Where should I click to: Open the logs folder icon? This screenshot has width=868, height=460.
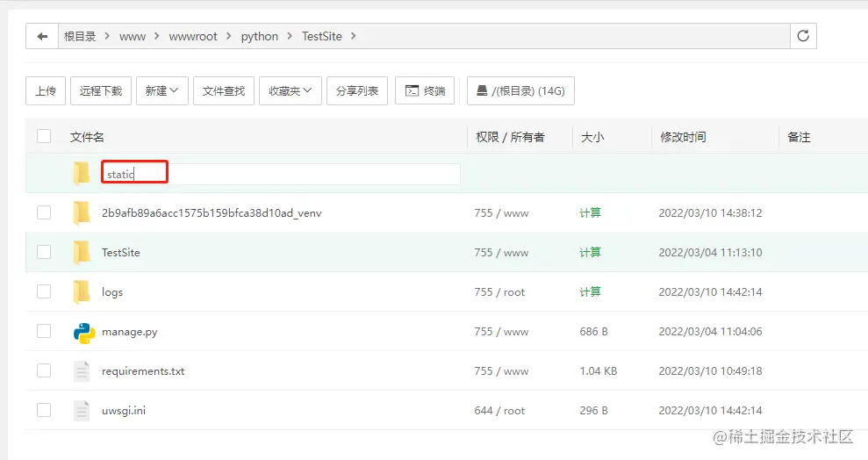[x=82, y=291]
